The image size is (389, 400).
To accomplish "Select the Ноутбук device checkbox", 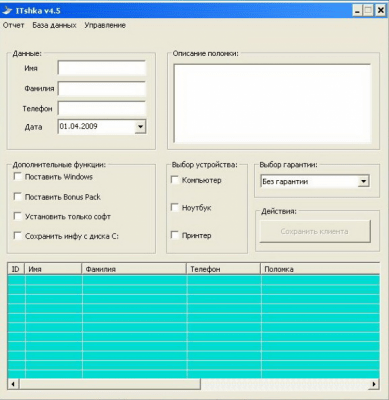I will [x=175, y=207].
